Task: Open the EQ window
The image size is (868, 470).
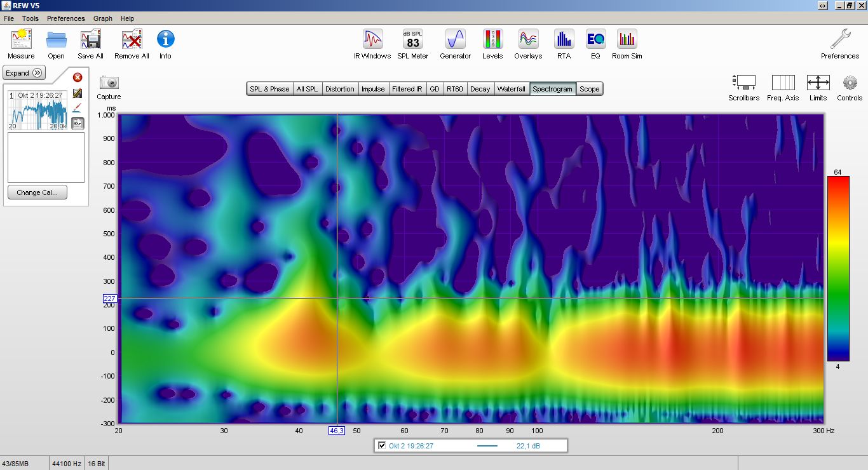Action: tap(595, 39)
